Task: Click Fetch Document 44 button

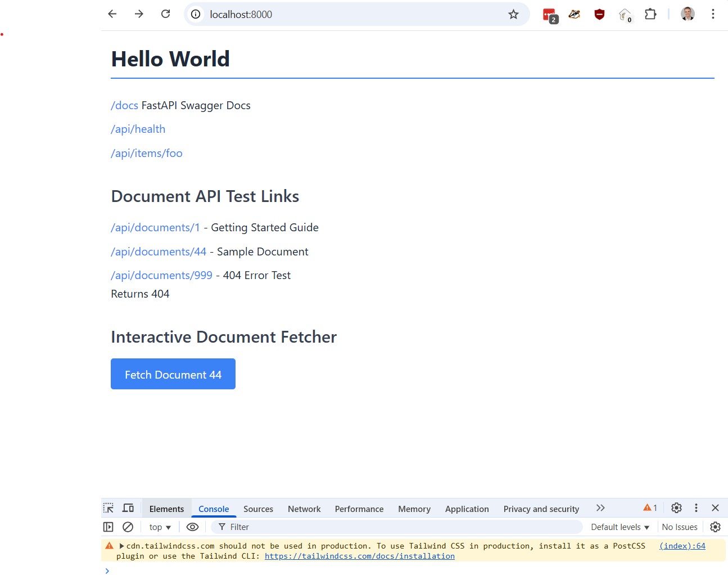Action: (173, 374)
